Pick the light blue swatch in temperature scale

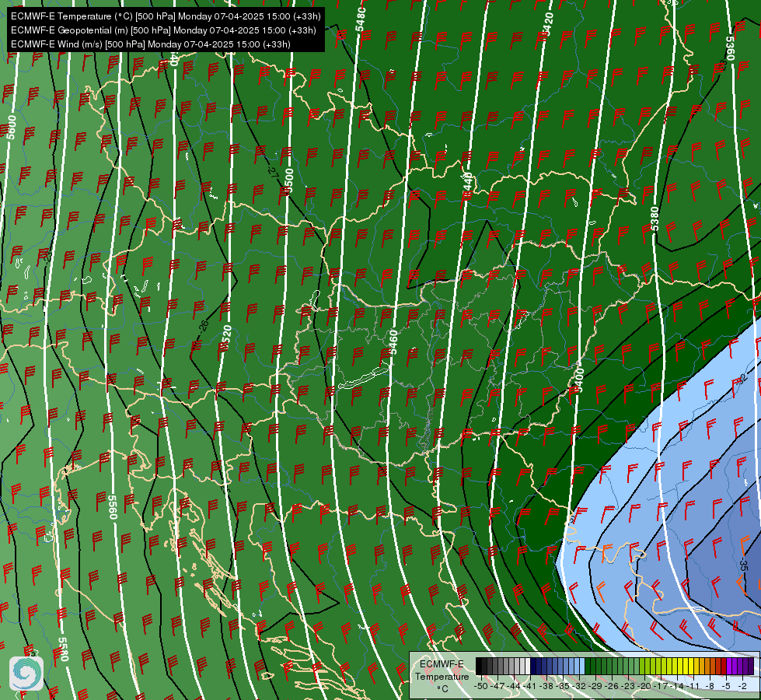point(582,666)
